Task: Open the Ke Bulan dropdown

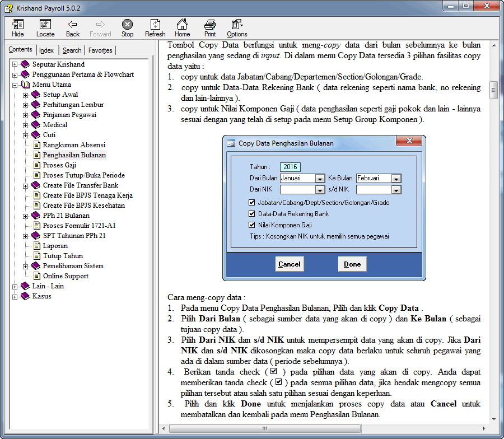Action: [396, 179]
